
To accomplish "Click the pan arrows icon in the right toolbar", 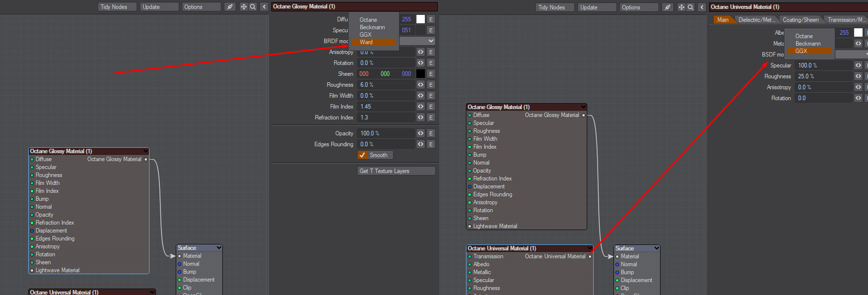I will [681, 7].
